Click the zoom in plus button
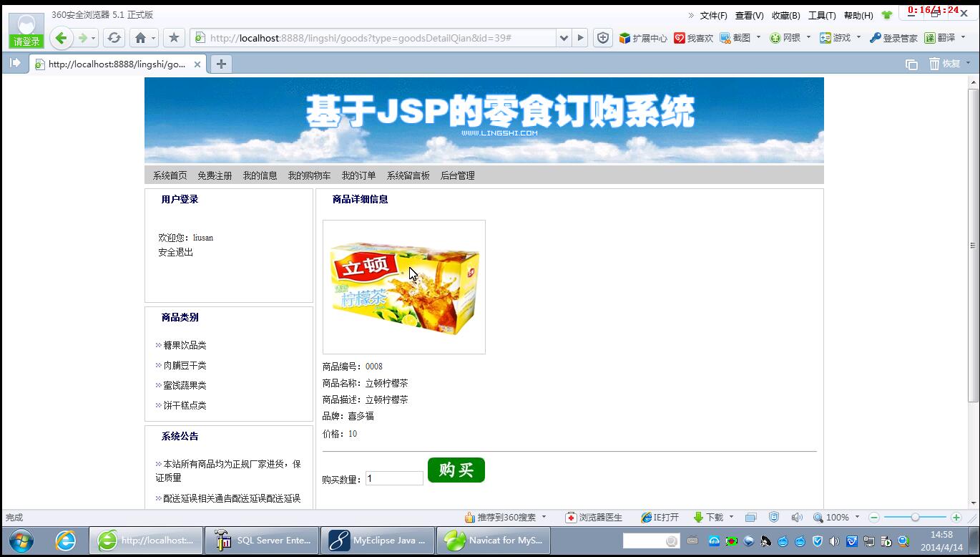Image resolution: width=980 pixels, height=557 pixels. coord(956,517)
